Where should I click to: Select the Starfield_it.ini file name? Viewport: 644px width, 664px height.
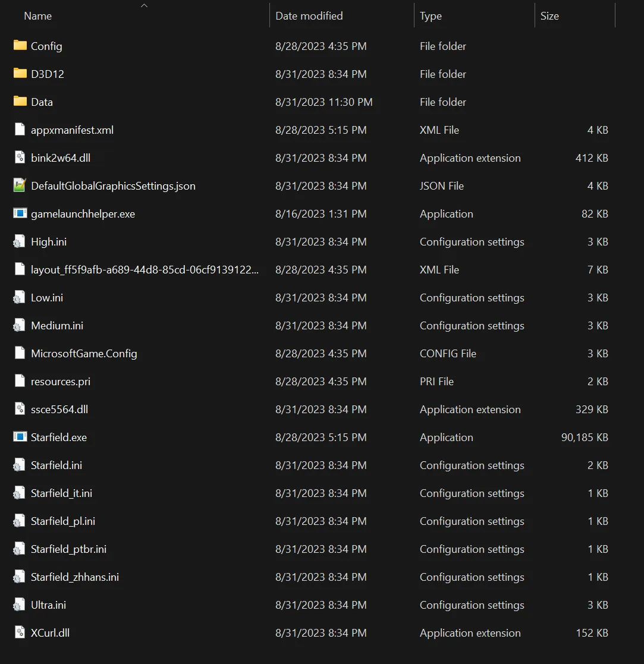[x=61, y=493]
